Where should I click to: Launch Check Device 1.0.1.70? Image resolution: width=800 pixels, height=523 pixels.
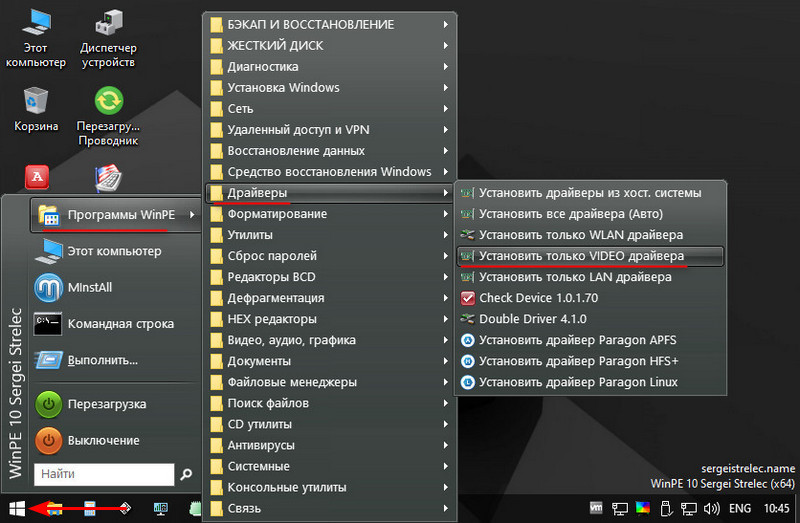[590, 298]
